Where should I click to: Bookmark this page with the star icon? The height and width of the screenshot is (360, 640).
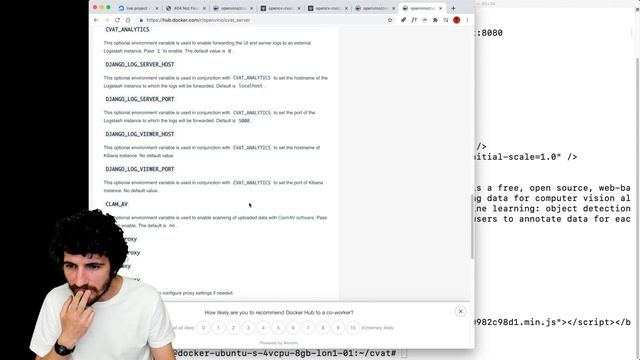click(390, 20)
